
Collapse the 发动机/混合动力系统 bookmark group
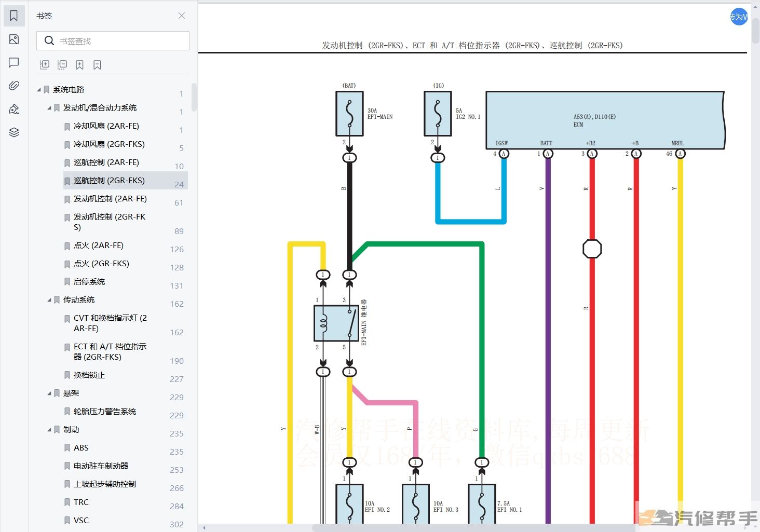point(49,108)
